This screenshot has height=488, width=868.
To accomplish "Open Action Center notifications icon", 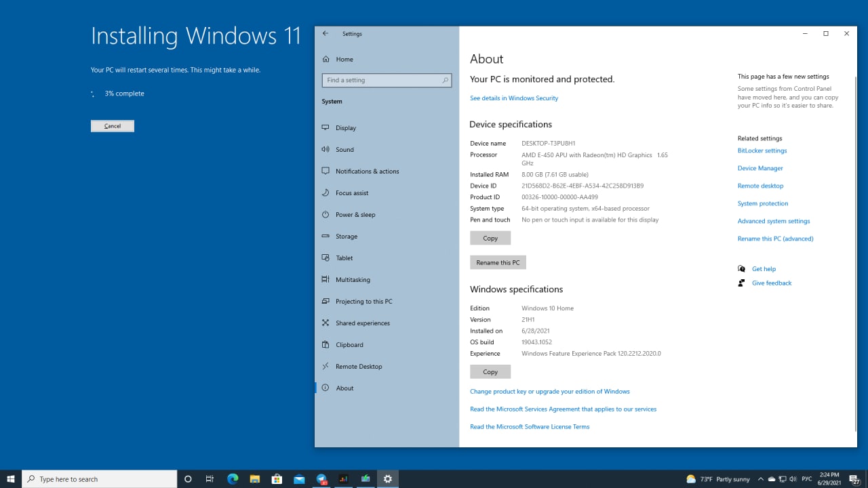I will coord(855,479).
